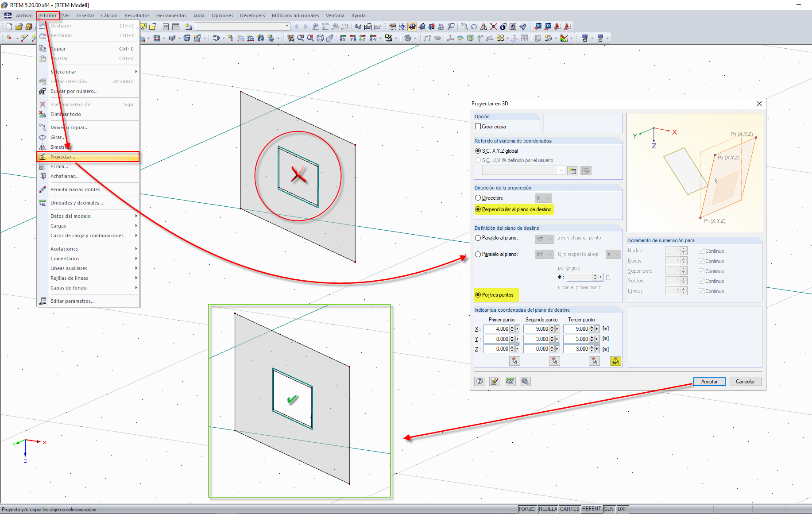This screenshot has width=812, height=514.
Task: Click the mirror tool icon in top toolbar
Action: [484, 27]
